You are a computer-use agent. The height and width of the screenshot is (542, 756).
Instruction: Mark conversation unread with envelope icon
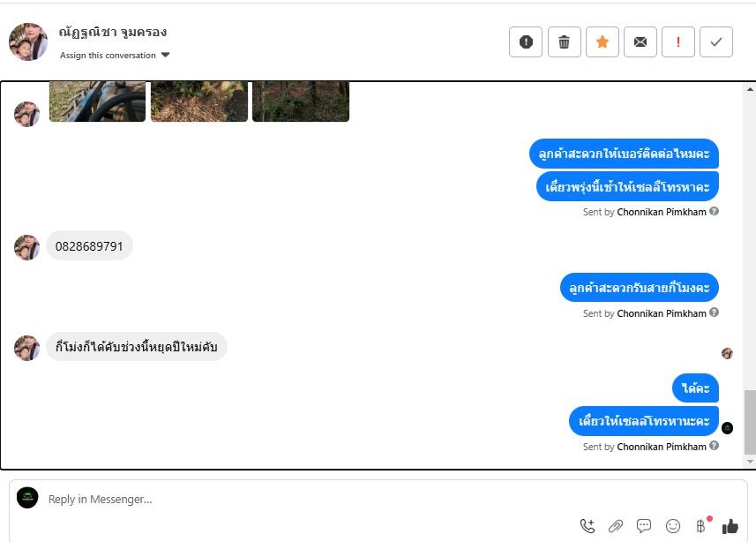640,42
